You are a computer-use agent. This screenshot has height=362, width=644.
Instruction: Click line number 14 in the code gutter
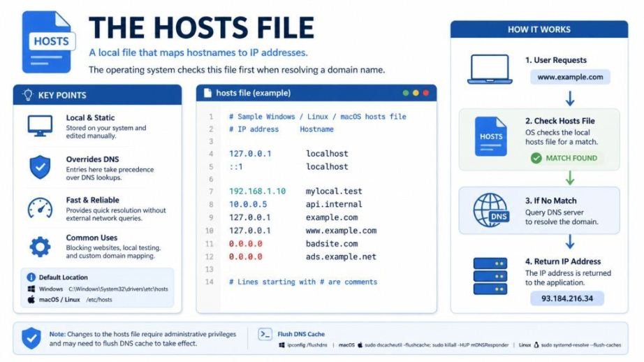pos(210,282)
